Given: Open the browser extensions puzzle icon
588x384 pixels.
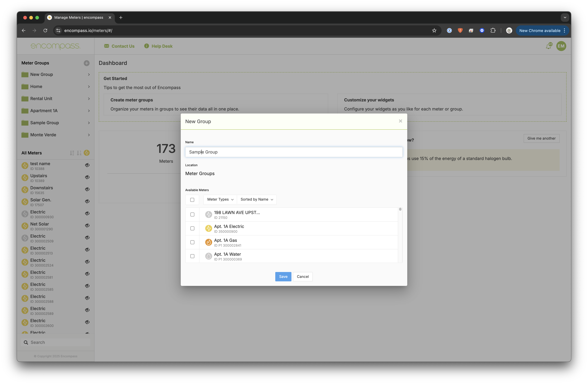Looking at the screenshot, I should point(493,31).
